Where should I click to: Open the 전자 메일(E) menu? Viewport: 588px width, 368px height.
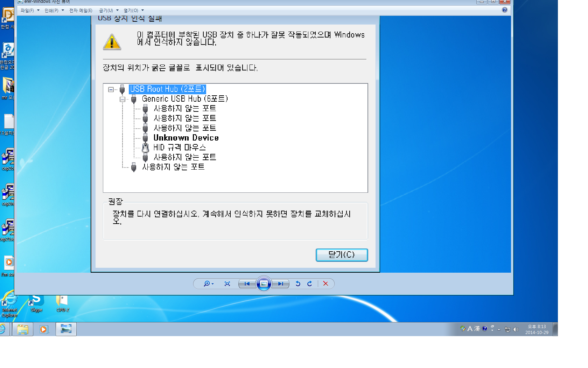(x=81, y=11)
